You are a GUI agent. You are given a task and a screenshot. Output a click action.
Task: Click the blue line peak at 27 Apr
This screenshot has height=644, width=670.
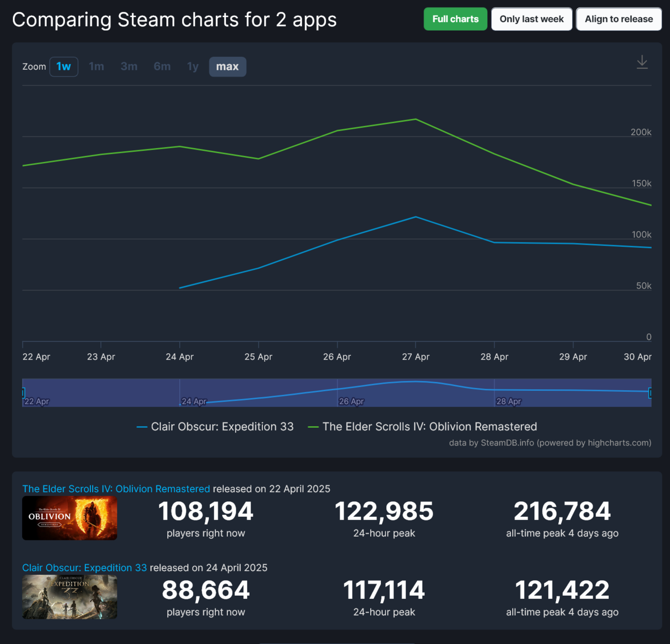416,217
